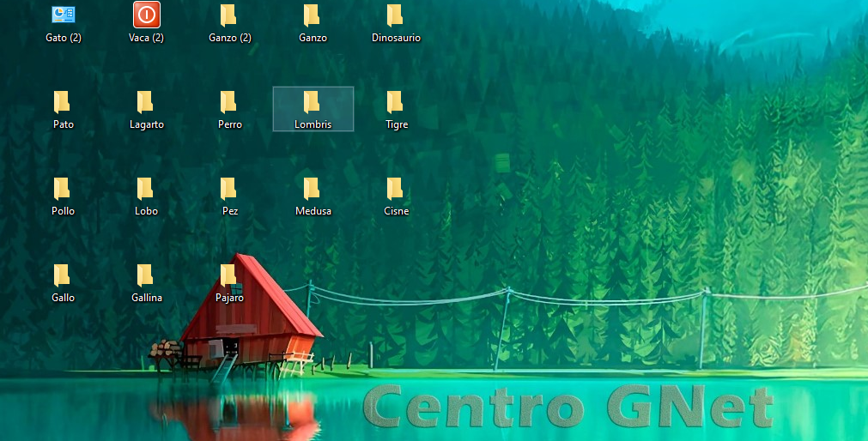Select the Pollo folder icon
Screen dimensions: 868x441
click(62, 189)
